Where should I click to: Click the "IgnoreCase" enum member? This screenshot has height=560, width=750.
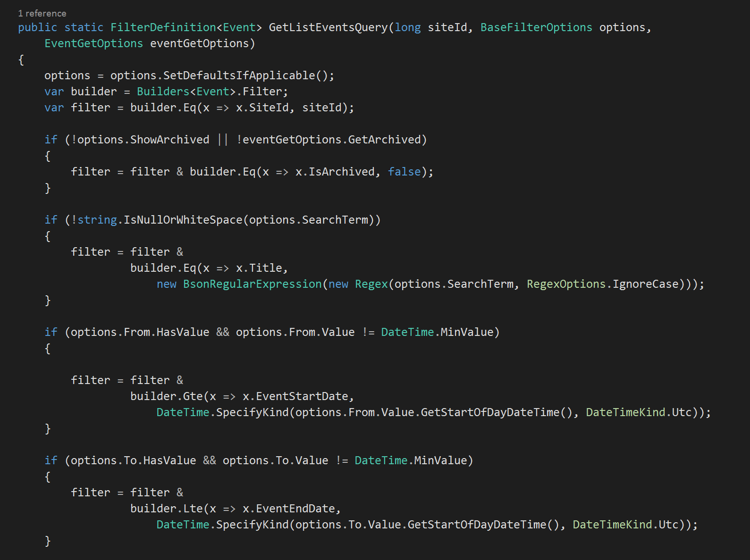pos(645,284)
